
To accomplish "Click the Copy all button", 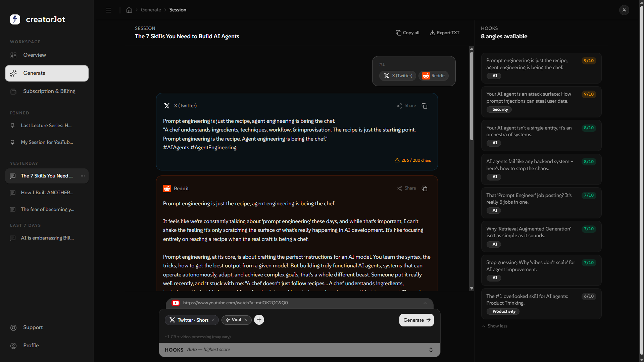I will click(x=408, y=33).
